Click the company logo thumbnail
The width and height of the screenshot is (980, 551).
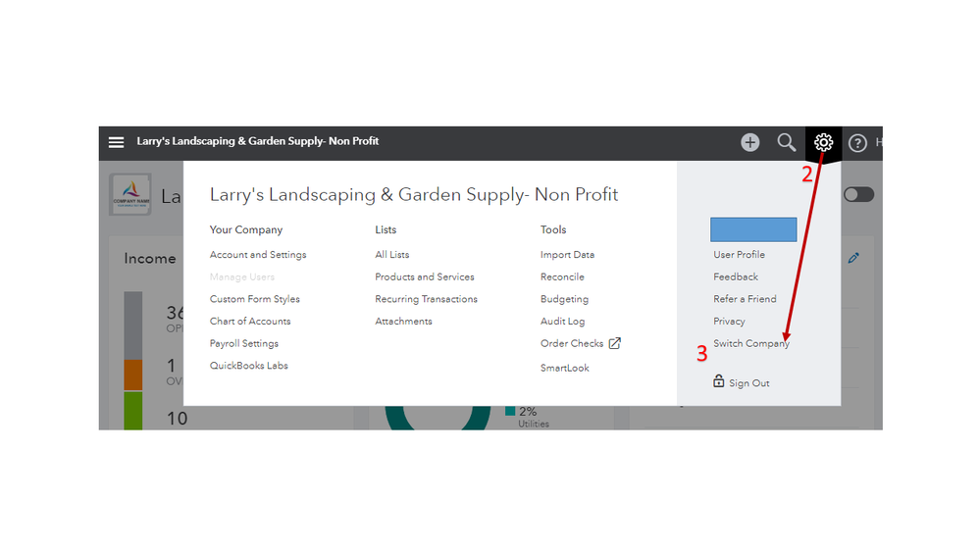coord(130,194)
